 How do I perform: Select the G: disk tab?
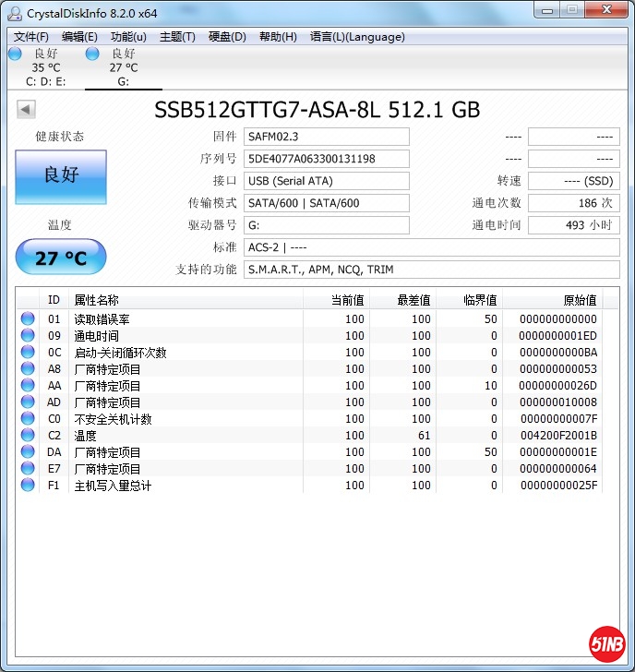pos(123,67)
